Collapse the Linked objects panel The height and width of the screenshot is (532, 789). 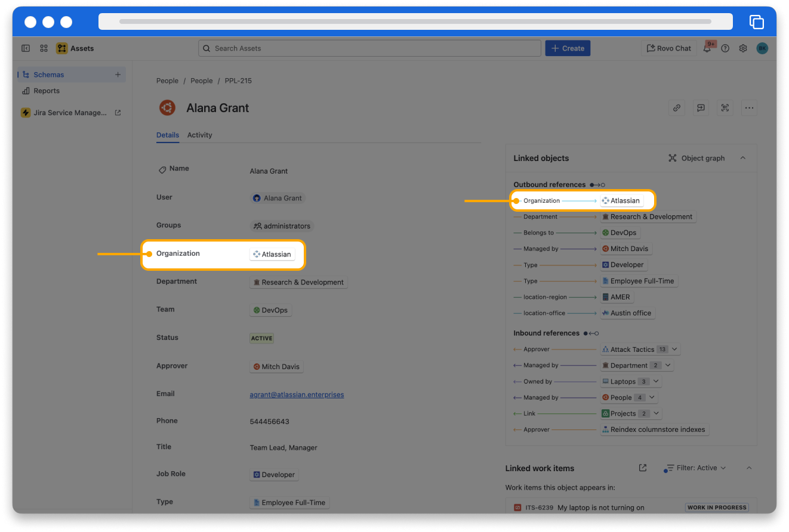click(x=743, y=158)
